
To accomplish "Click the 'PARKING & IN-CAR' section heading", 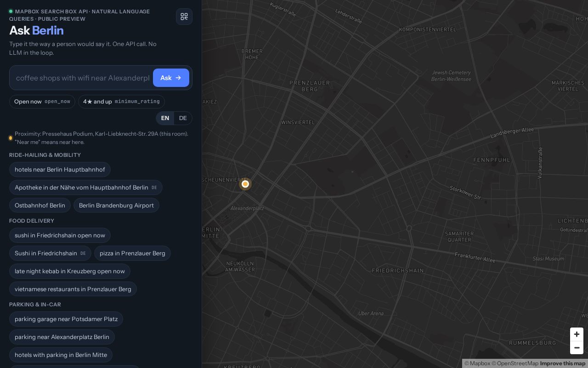I will pyautogui.click(x=35, y=305).
